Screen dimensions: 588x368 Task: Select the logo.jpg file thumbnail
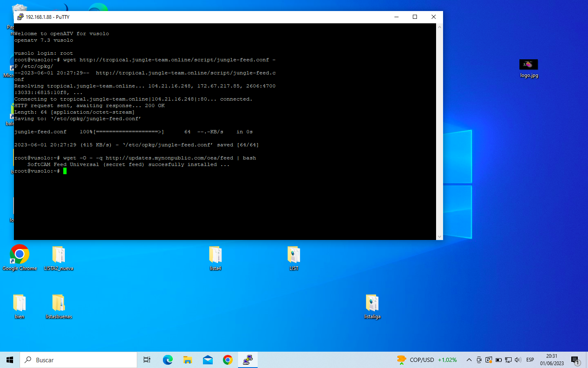[528, 65]
